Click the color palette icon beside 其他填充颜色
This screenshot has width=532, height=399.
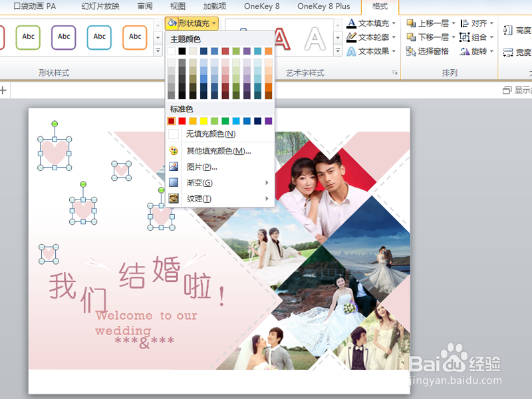pos(174,151)
